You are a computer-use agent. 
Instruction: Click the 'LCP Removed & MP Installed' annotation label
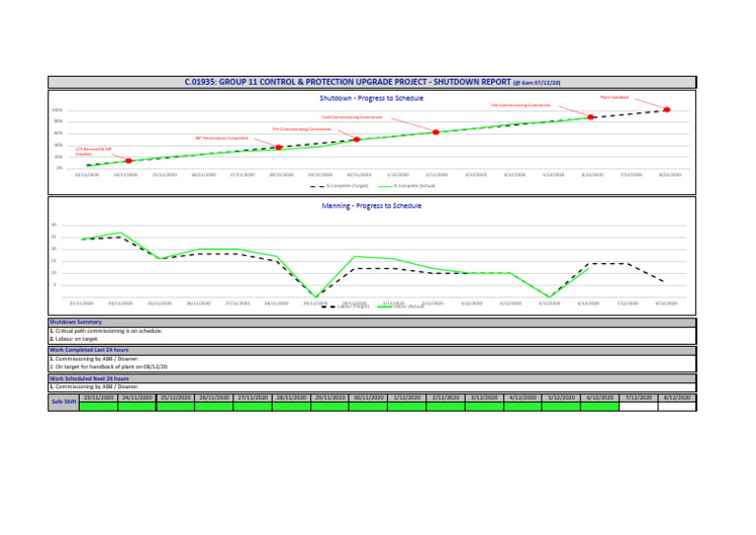94,152
